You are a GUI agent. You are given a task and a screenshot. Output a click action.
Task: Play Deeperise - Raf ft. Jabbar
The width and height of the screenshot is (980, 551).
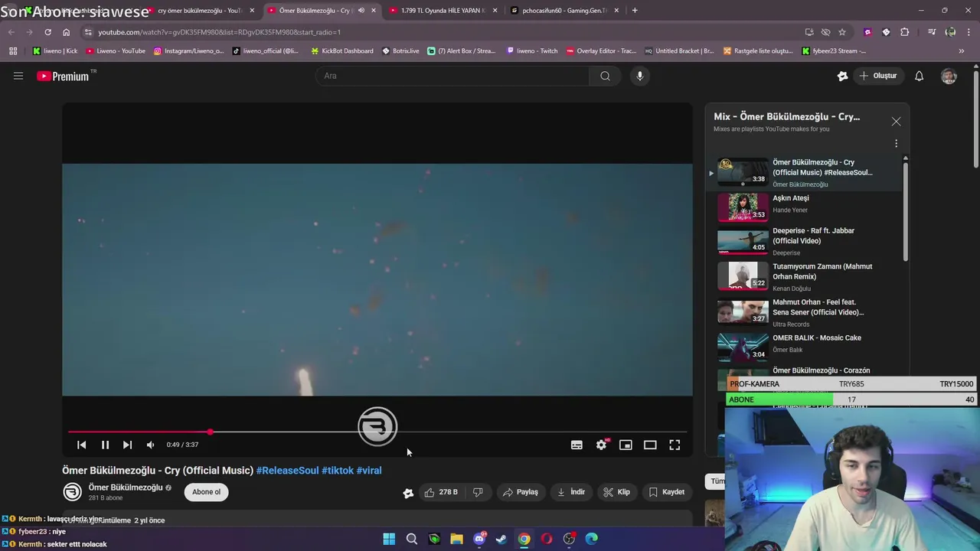[804, 241]
